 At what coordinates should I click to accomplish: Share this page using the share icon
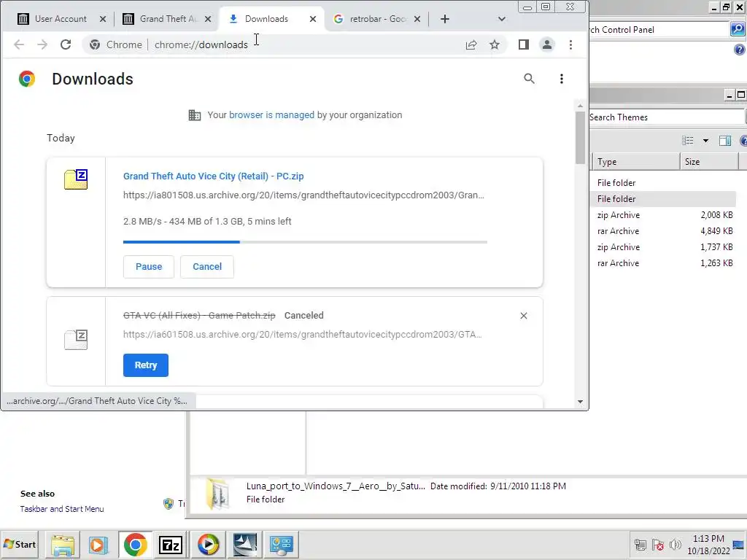pyautogui.click(x=471, y=44)
